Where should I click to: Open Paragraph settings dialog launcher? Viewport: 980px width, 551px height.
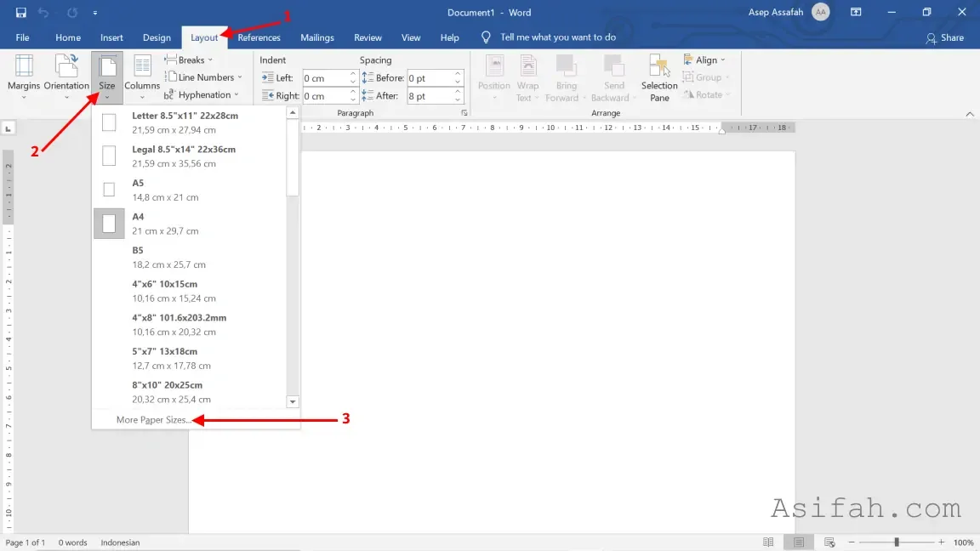click(x=464, y=113)
